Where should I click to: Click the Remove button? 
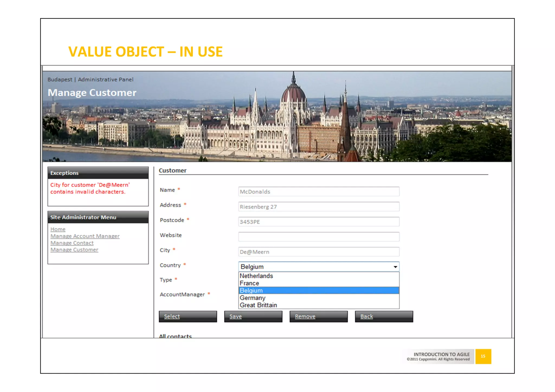tap(318, 316)
